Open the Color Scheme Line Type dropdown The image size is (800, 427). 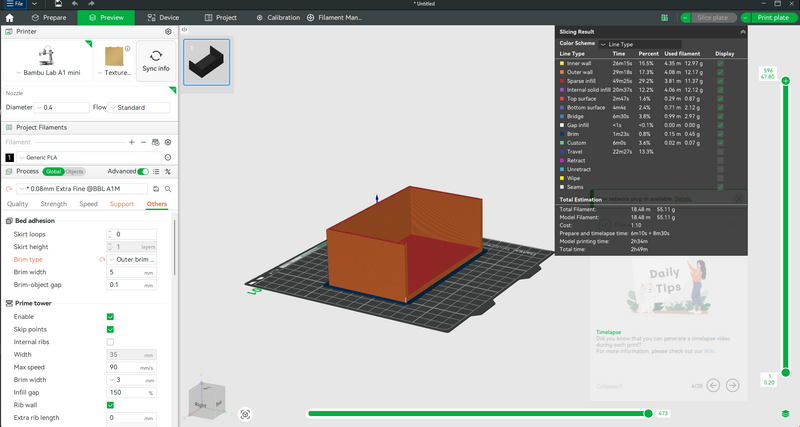point(640,44)
